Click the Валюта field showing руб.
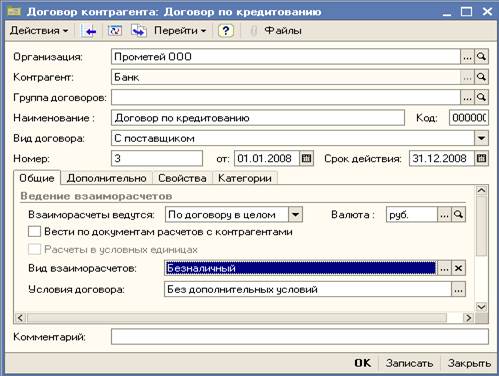Image resolution: width=499 pixels, height=376 pixels. coord(412,215)
